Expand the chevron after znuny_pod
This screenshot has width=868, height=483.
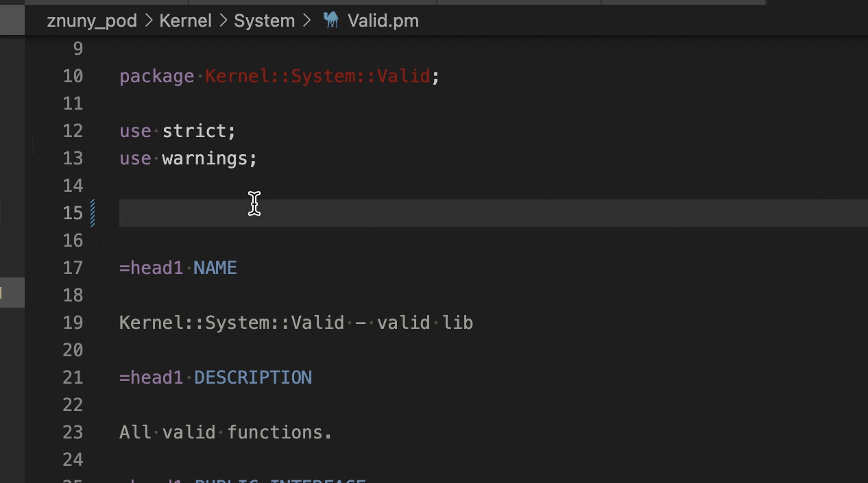[149, 21]
